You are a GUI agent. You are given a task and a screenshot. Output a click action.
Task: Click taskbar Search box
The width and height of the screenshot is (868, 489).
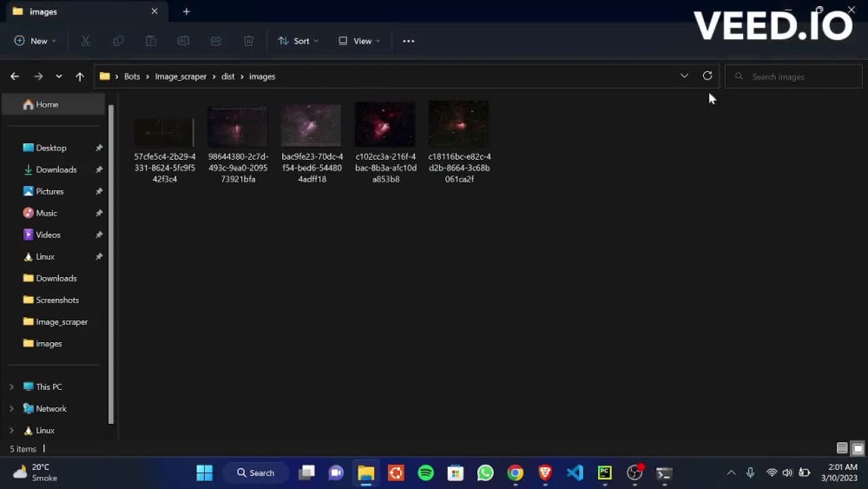256,472
